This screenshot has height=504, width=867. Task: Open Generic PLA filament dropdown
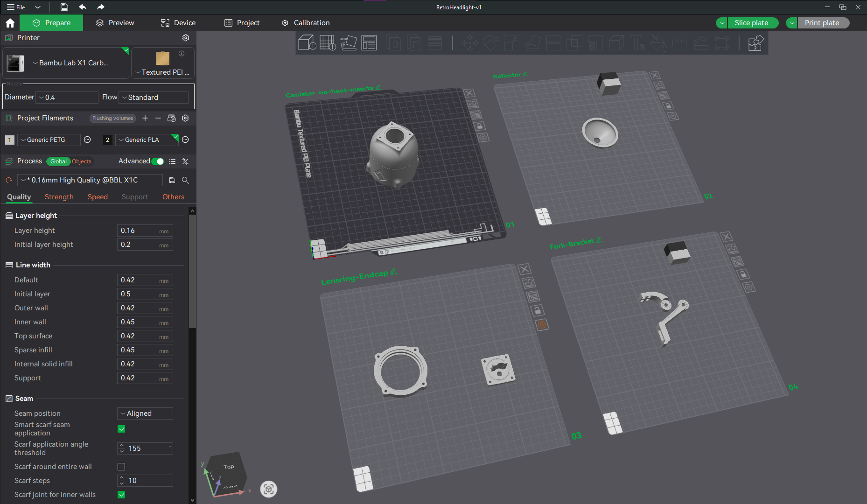[147, 140]
